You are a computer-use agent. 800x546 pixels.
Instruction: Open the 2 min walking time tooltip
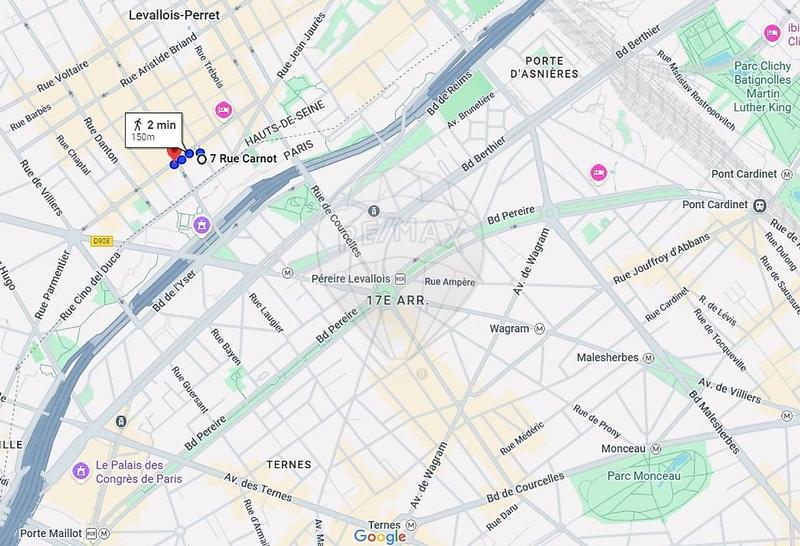pyautogui.click(x=154, y=131)
